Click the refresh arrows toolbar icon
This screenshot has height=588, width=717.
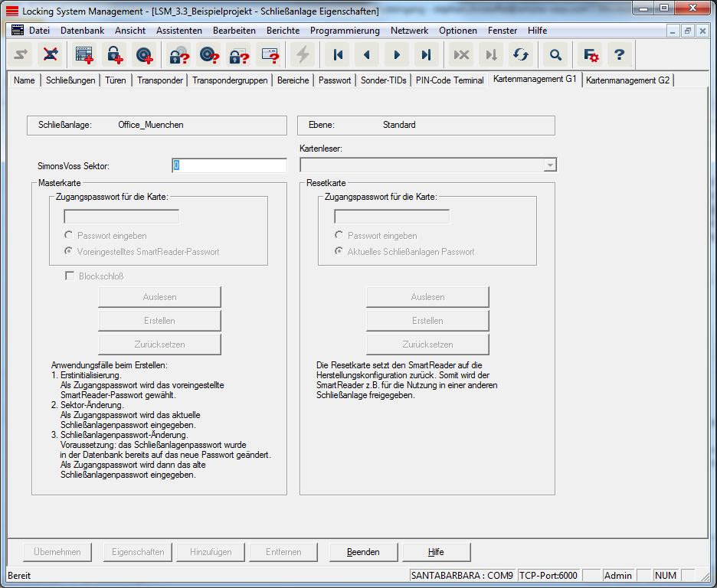(521, 54)
